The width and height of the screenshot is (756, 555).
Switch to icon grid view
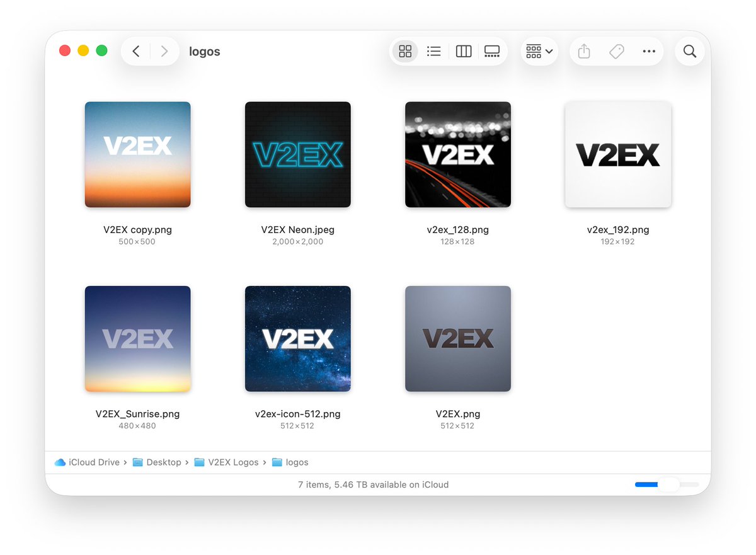(x=405, y=51)
